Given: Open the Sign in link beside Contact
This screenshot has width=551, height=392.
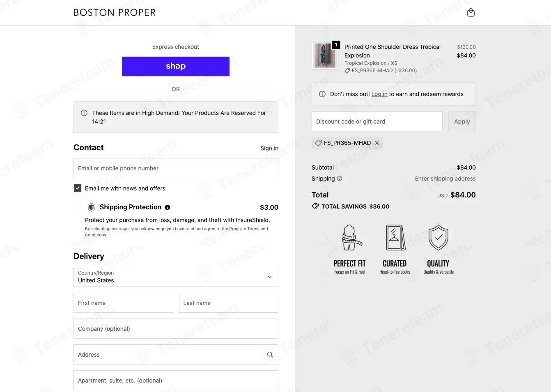Looking at the screenshot, I should [269, 148].
